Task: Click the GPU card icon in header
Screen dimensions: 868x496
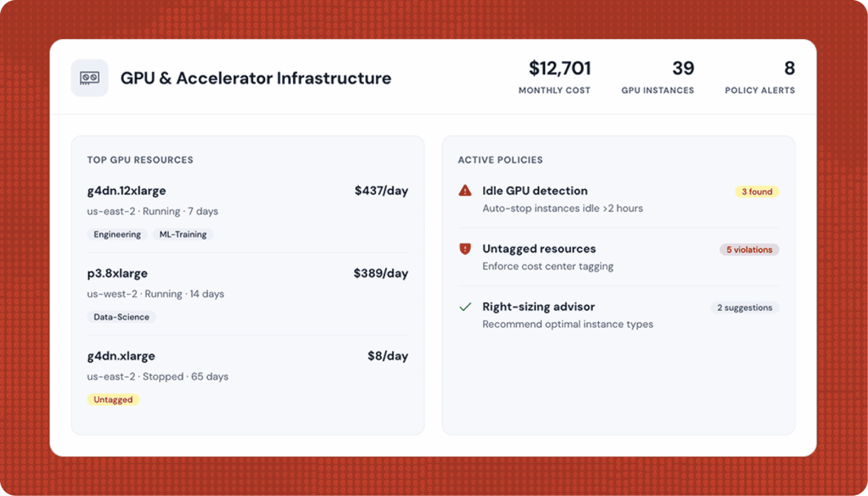Action: pos(89,78)
